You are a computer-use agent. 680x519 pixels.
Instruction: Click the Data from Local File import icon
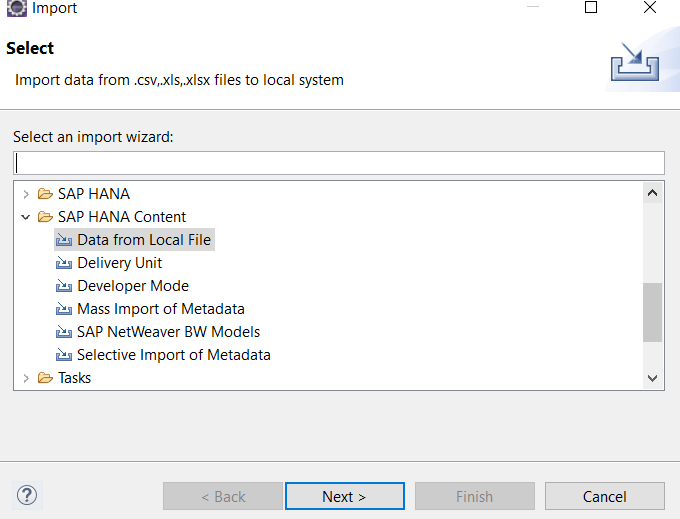64,240
